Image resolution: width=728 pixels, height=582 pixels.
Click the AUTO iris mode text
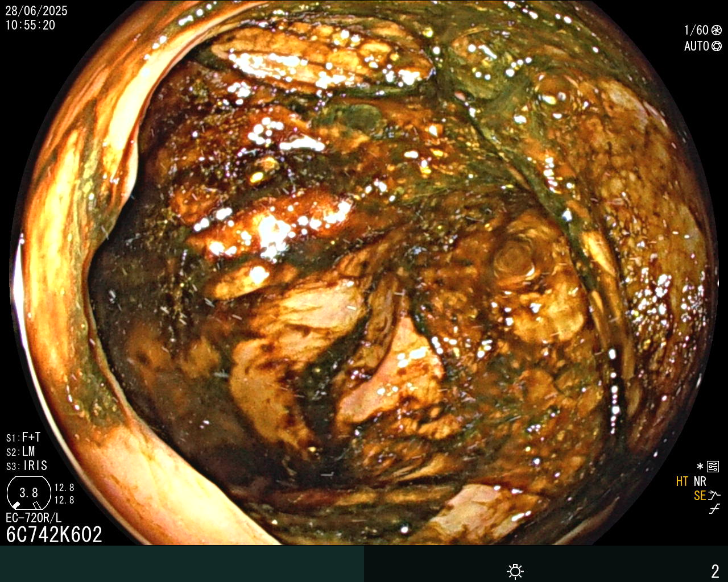[697, 46]
